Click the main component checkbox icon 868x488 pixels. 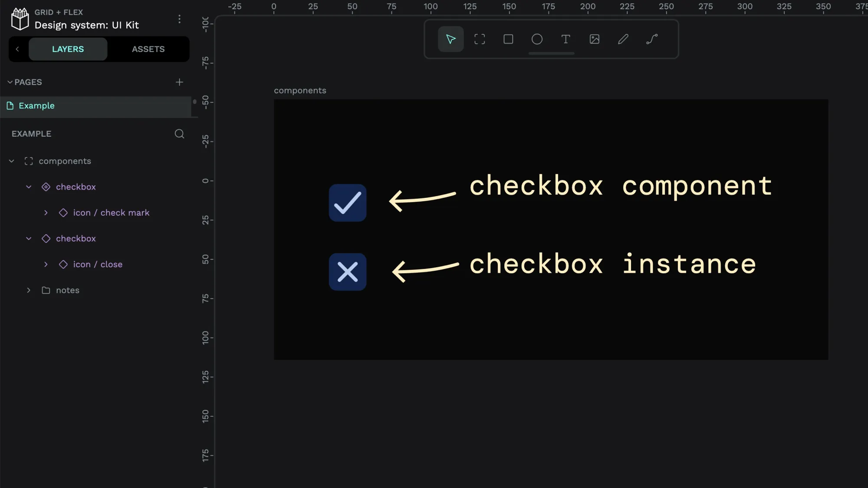pyautogui.click(x=46, y=187)
